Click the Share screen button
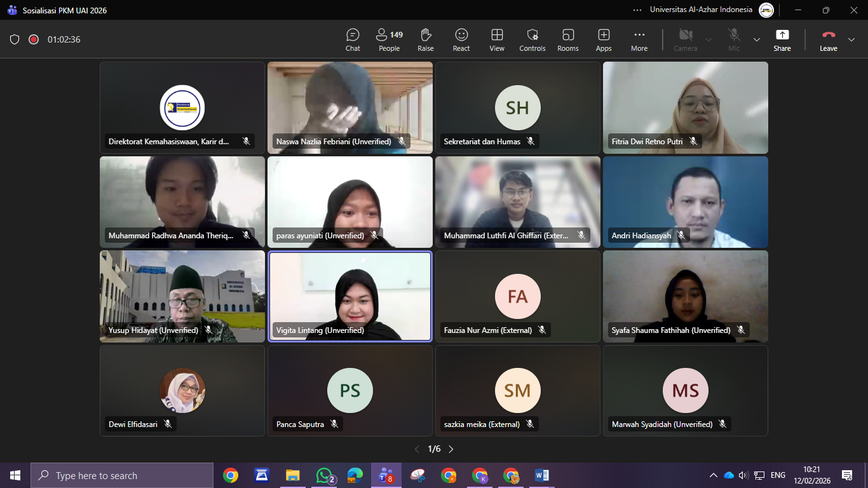 coord(782,39)
